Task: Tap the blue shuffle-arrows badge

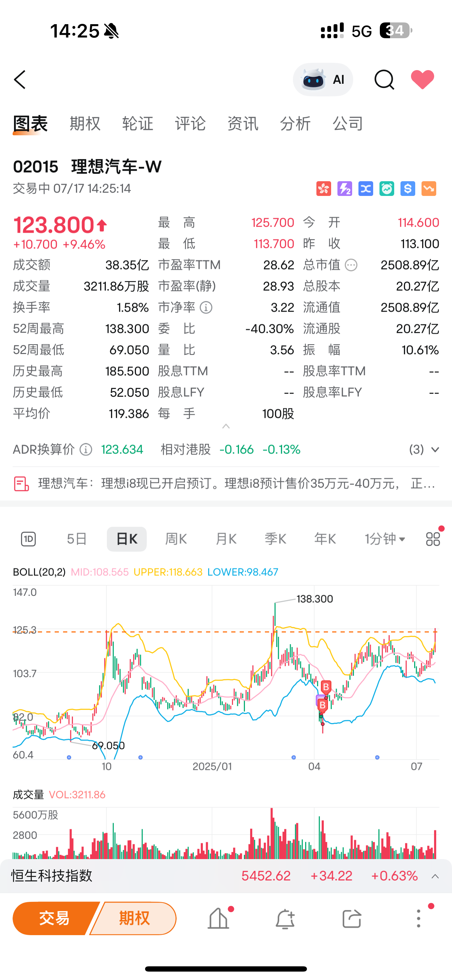Action: pos(366,189)
